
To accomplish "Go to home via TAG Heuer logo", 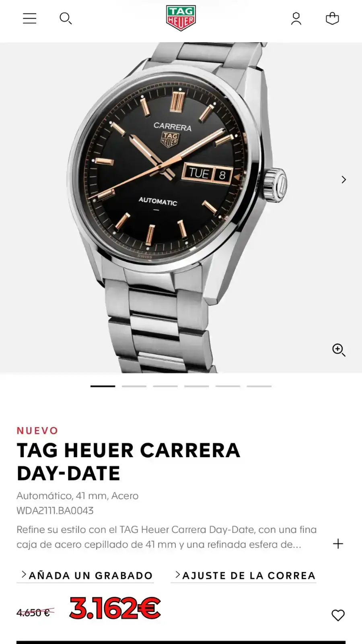I will click(x=181, y=18).
